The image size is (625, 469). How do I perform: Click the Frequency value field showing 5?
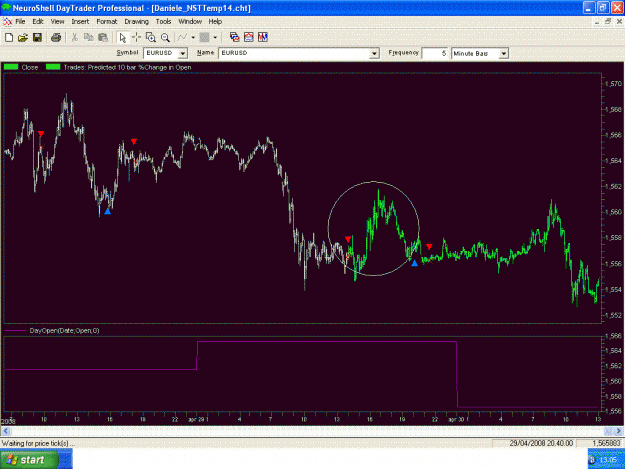435,53
